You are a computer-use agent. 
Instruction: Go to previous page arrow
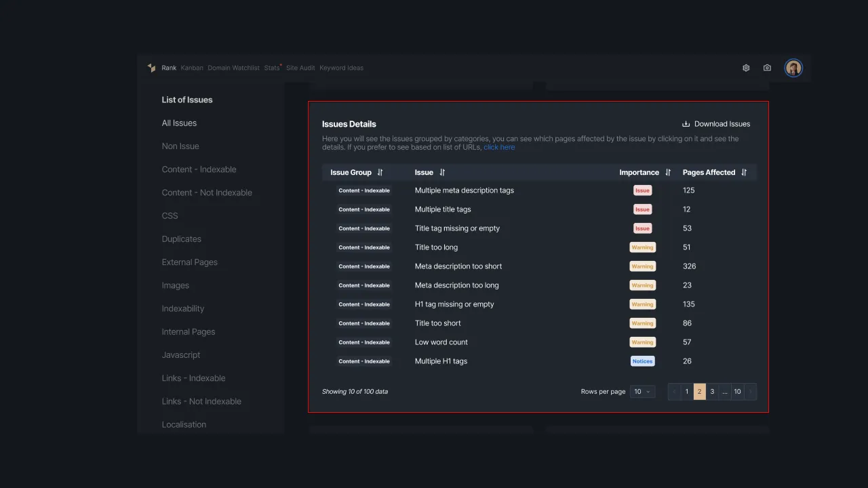point(674,392)
